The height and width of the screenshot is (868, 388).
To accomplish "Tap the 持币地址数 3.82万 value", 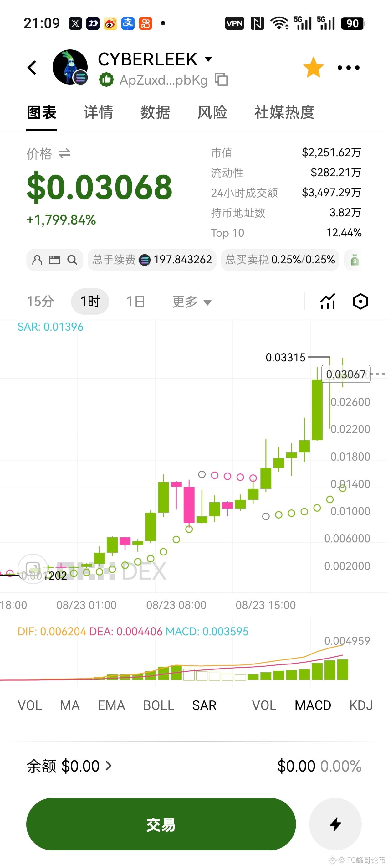I will click(x=345, y=213).
